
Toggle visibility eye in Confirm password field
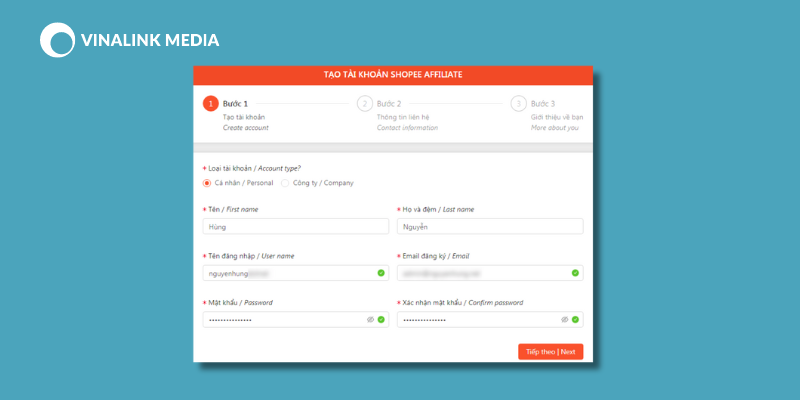565,319
